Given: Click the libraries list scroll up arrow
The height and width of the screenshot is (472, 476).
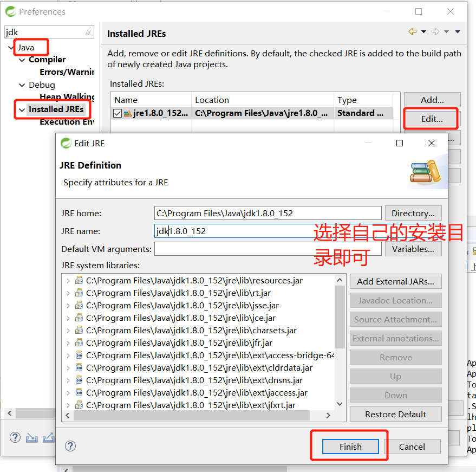Looking at the screenshot, I should [340, 280].
